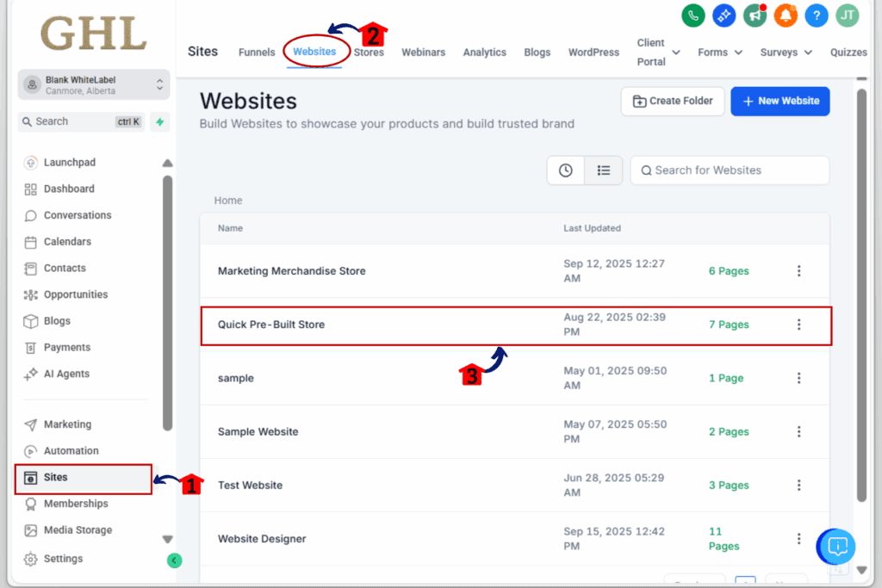Switch to the Quizzes tab
882x588 pixels.
tap(848, 53)
